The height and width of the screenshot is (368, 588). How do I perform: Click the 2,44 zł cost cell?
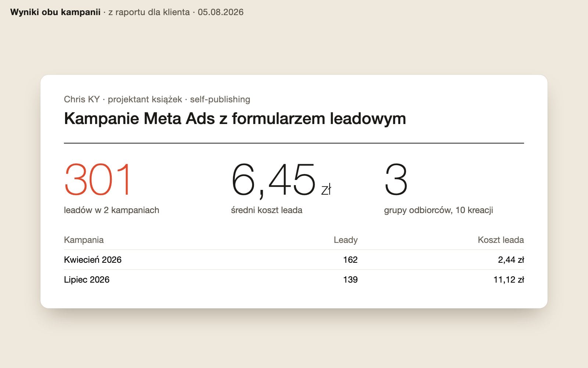[x=511, y=260]
